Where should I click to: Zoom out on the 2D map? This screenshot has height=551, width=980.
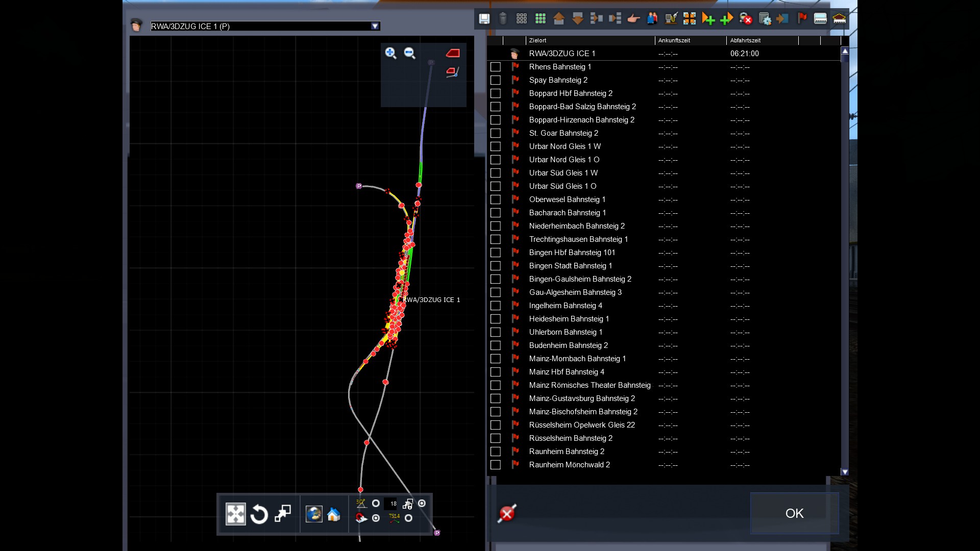click(x=409, y=53)
